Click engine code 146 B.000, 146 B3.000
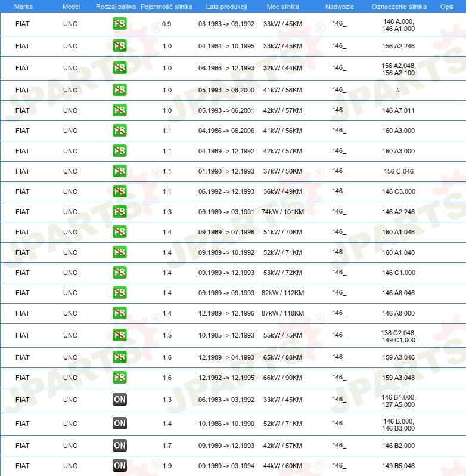This screenshot has width=466, height=476. point(399,425)
